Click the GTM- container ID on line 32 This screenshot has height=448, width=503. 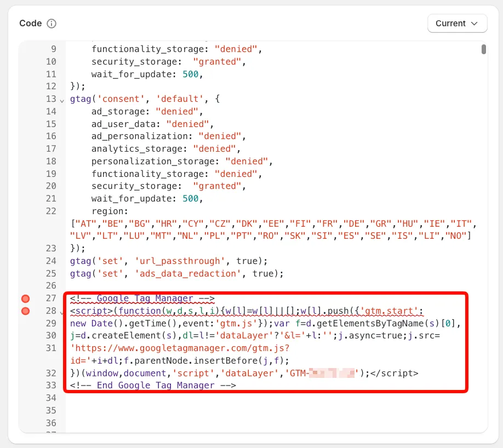tap(322, 374)
